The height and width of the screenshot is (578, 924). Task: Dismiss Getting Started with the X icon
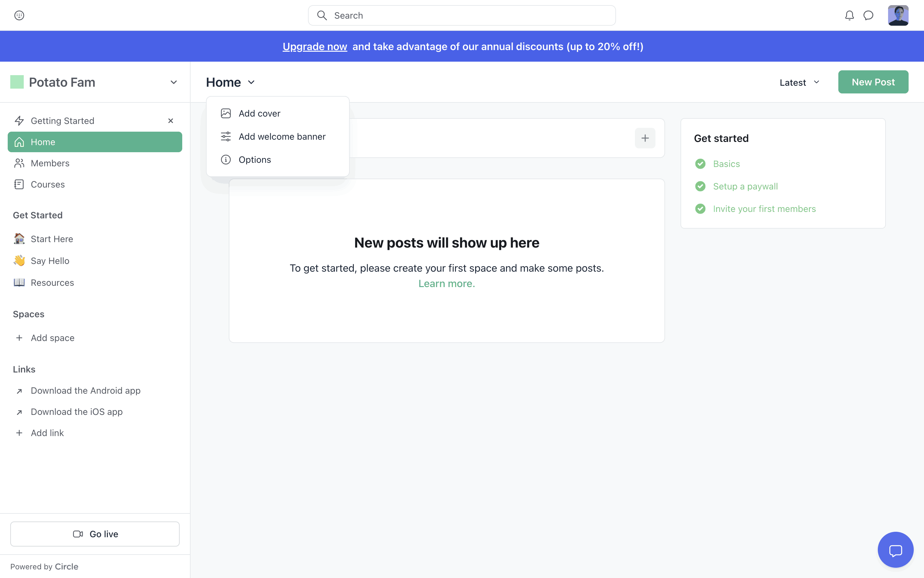(x=171, y=121)
